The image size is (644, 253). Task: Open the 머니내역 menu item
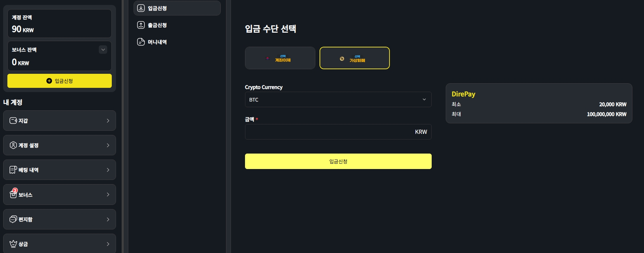[x=157, y=42]
